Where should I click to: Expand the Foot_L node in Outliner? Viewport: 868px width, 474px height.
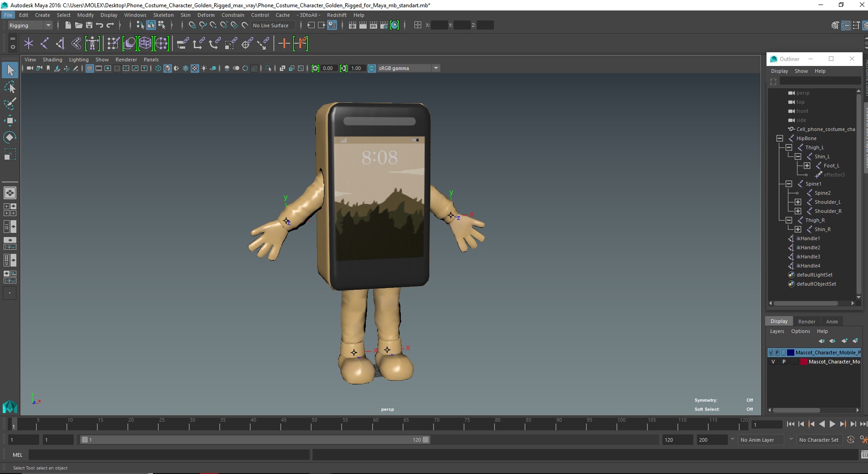(807, 166)
